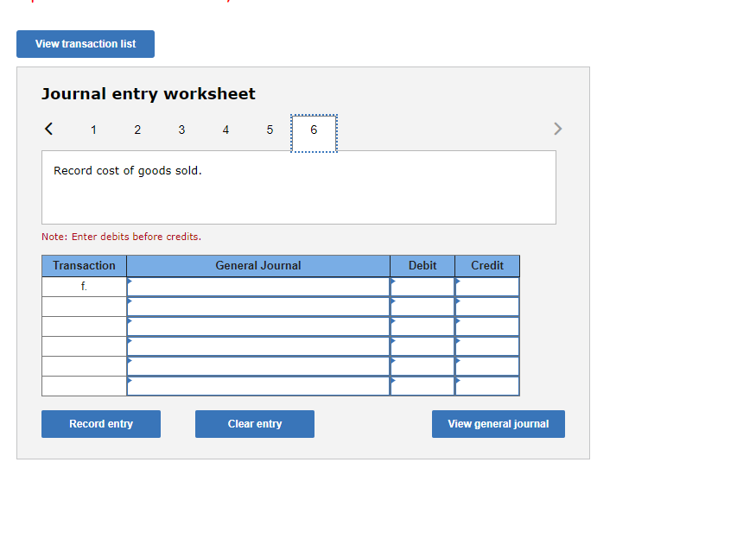Screen dimensions: 756x551
Task: Open account dropdown in third journal row
Action: [257, 325]
